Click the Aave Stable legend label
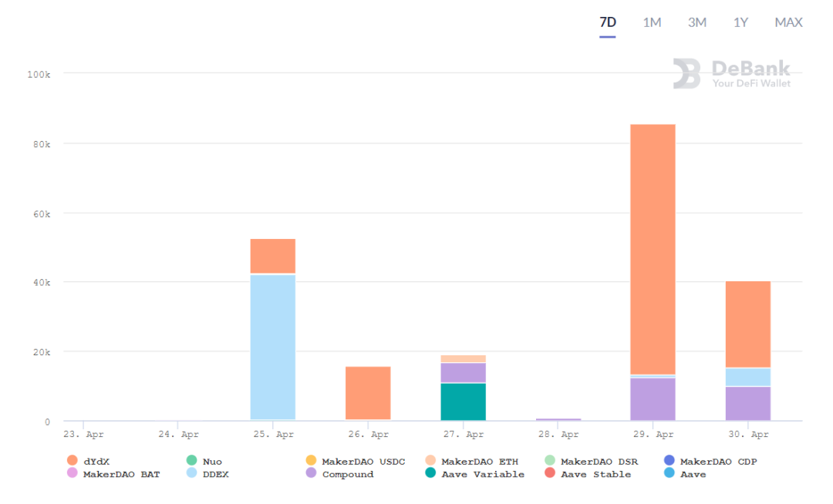The width and height of the screenshot is (833, 504). 595,474
